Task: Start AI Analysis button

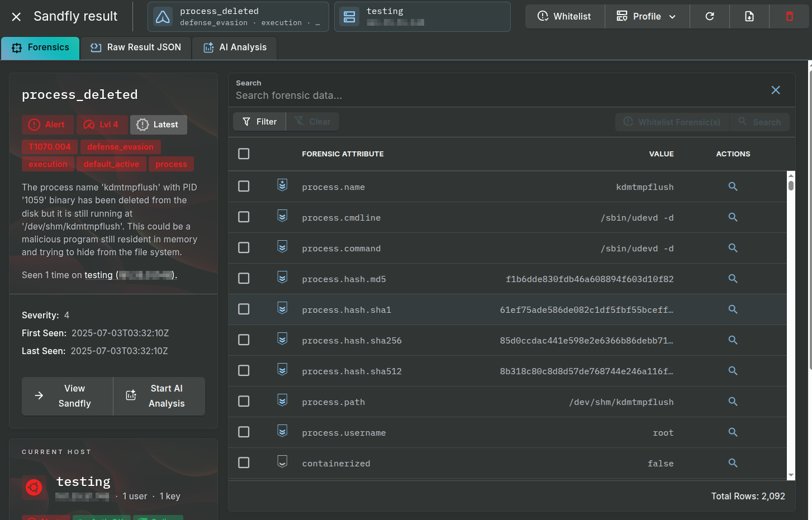Action: tap(159, 396)
